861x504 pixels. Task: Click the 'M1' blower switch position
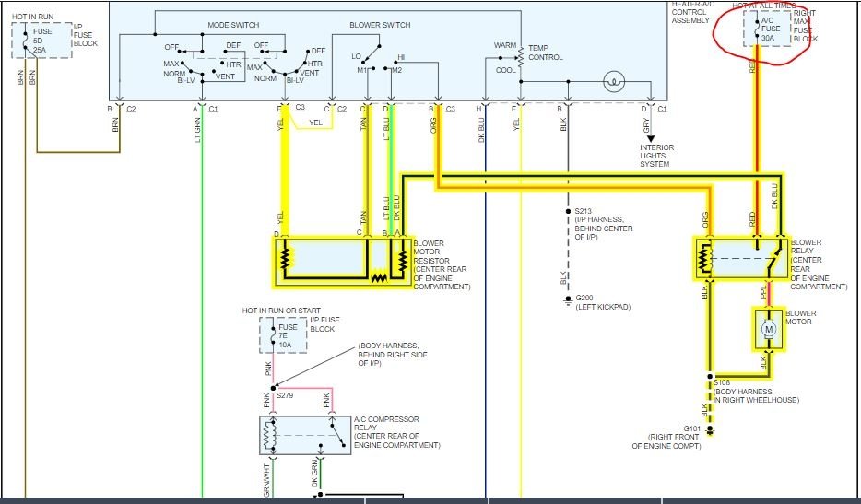coord(361,70)
